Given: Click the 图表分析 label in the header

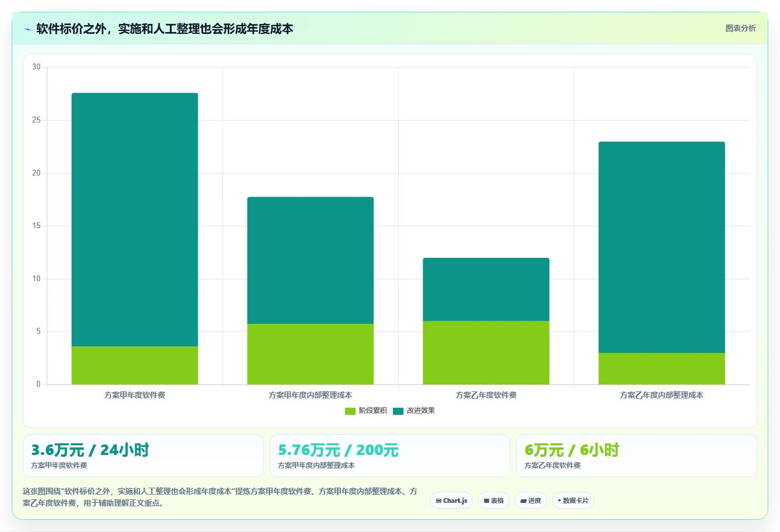Looking at the screenshot, I should click(740, 28).
